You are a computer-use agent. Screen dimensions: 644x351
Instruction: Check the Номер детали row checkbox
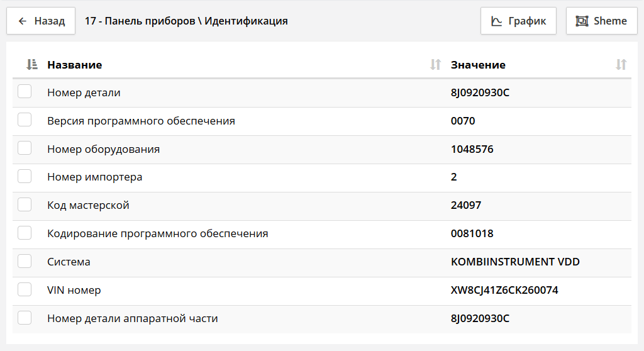coord(25,92)
